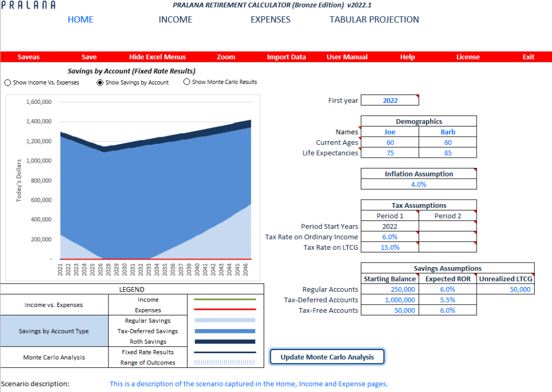552x392 pixels.
Task: Switch to Show Monte Carlo Results
Action: pos(186,82)
